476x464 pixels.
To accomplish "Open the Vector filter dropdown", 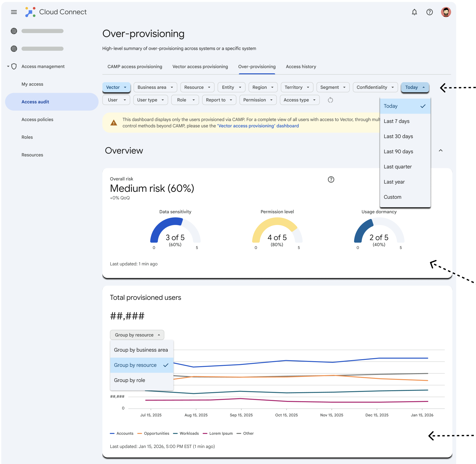I will pyautogui.click(x=116, y=87).
